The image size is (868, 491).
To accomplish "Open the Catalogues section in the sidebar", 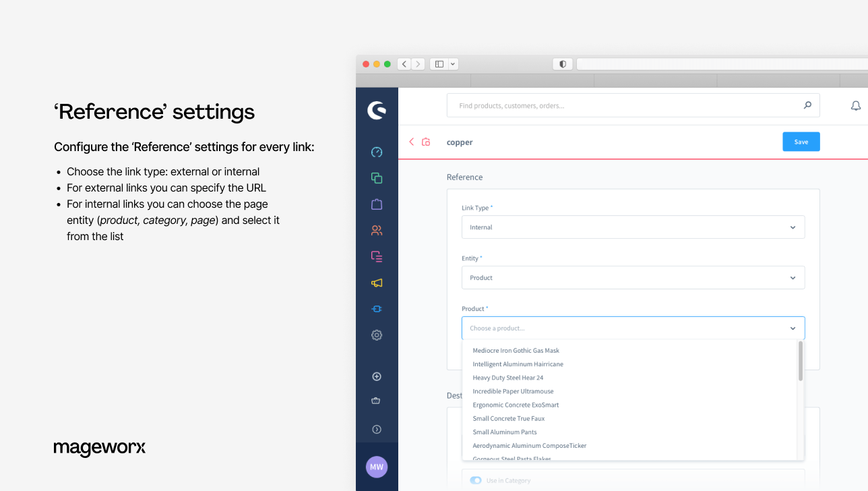I will (x=377, y=177).
